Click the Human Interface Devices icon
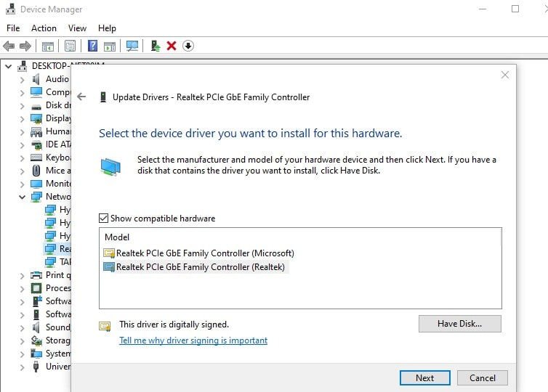Image resolution: width=548 pixels, height=392 pixels. coord(36,132)
